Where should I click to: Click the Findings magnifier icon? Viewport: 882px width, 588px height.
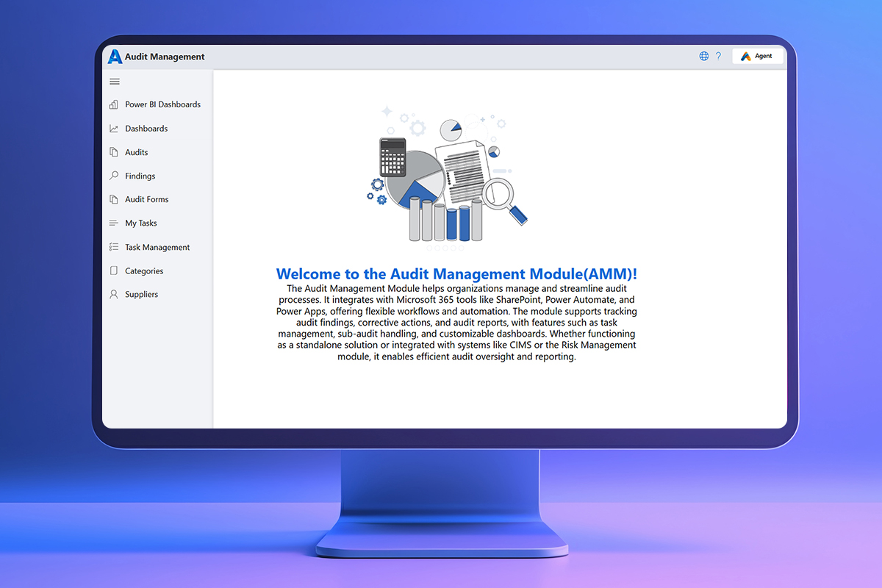point(114,176)
